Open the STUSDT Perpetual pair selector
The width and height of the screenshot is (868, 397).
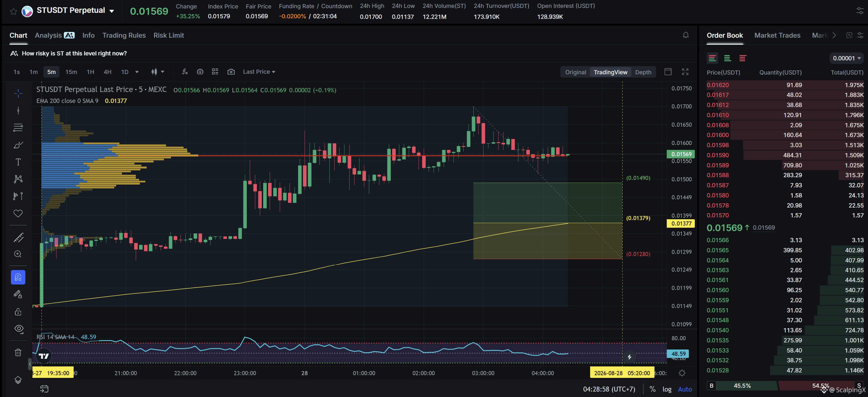click(x=76, y=10)
